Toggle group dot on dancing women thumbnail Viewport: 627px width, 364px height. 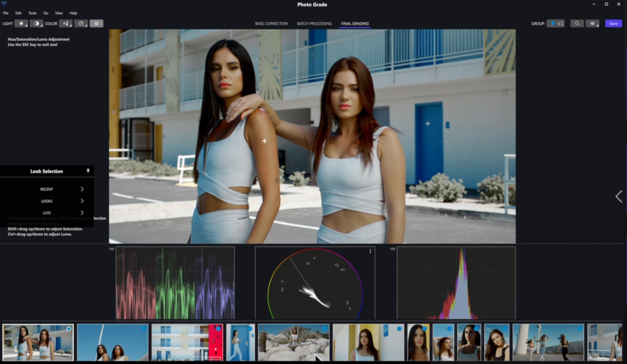tap(579, 329)
